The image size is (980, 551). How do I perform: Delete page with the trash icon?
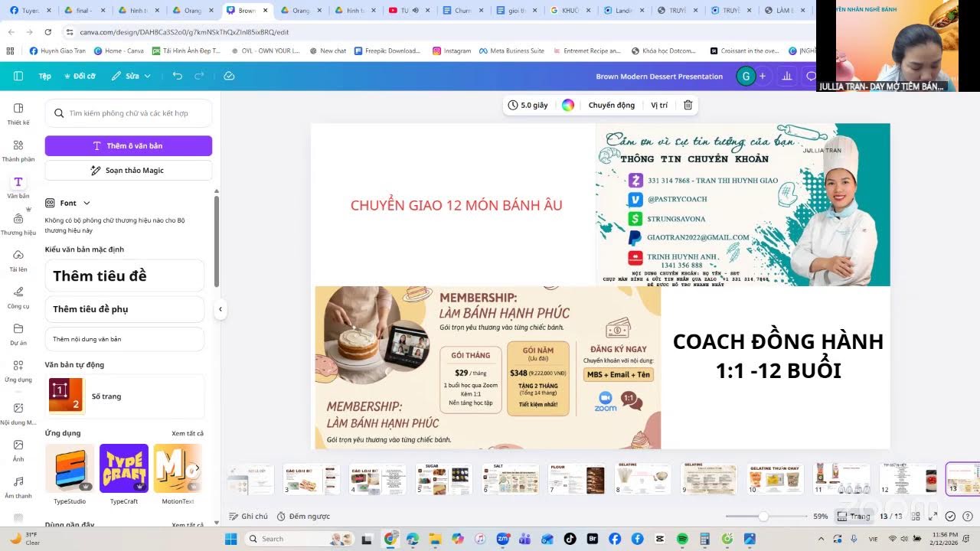pos(688,105)
